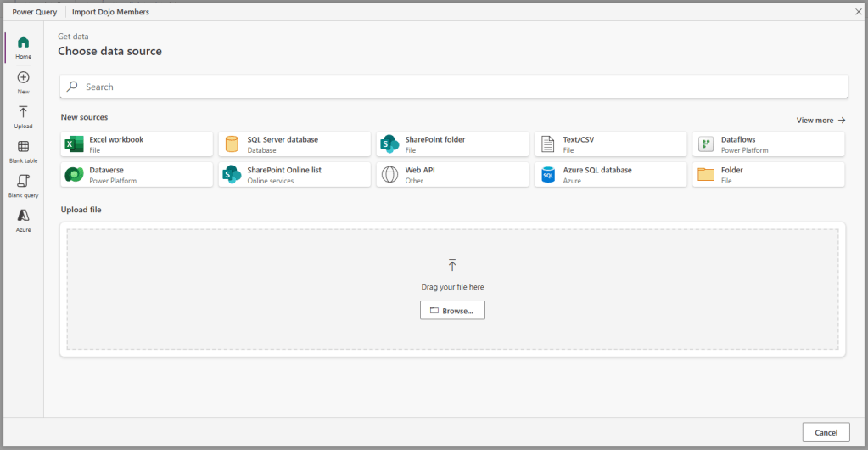The width and height of the screenshot is (868, 450).
Task: Expand sources with View more
Action: coord(820,121)
